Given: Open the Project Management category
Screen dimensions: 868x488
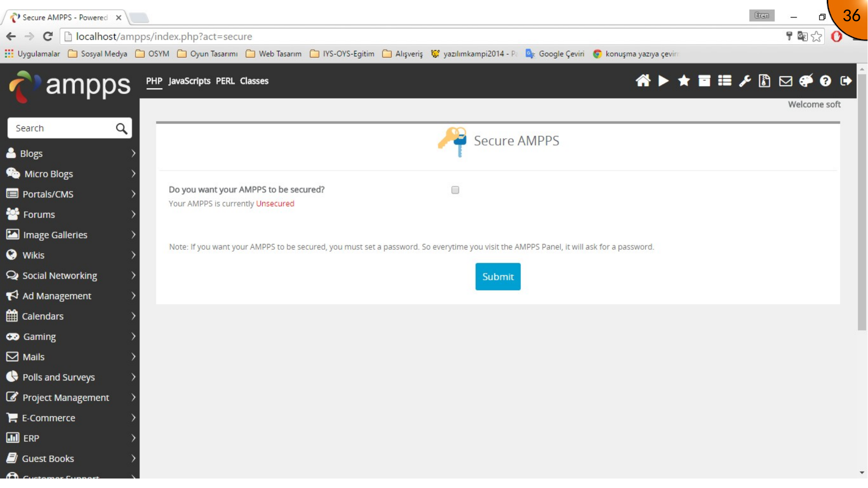Looking at the screenshot, I should tap(70, 398).
